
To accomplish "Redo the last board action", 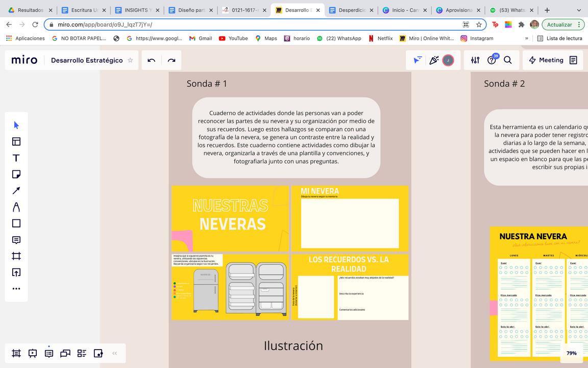I will coord(171,60).
